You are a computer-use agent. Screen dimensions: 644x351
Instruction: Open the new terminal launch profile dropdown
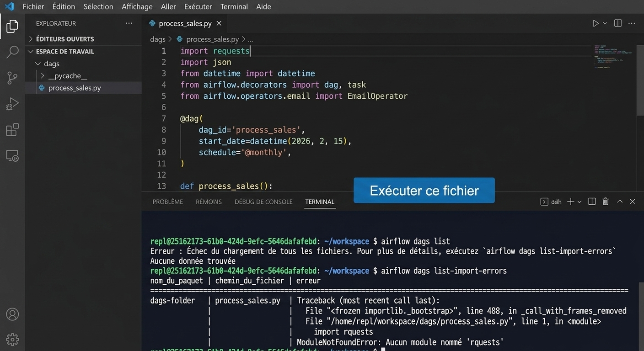[x=580, y=202]
